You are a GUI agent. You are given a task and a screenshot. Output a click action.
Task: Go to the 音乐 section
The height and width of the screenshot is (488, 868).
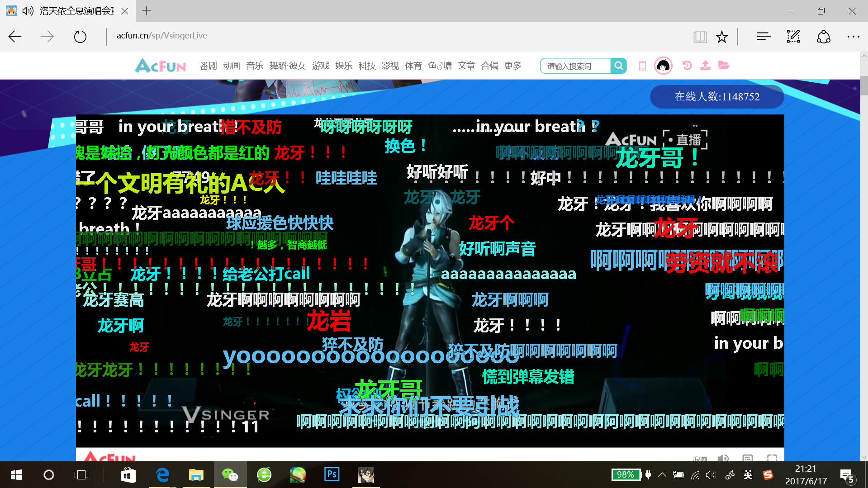point(255,66)
